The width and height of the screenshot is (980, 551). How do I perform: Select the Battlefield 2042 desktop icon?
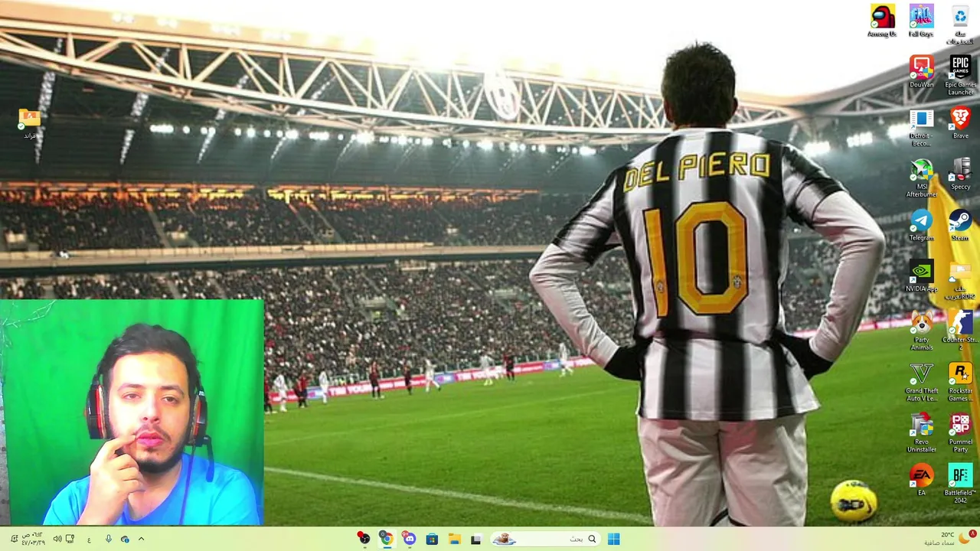[x=960, y=484]
